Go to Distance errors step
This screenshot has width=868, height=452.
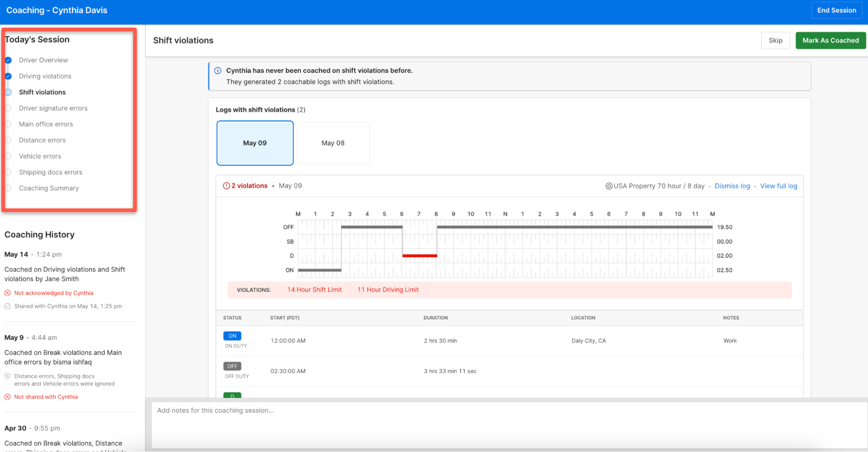[43, 140]
